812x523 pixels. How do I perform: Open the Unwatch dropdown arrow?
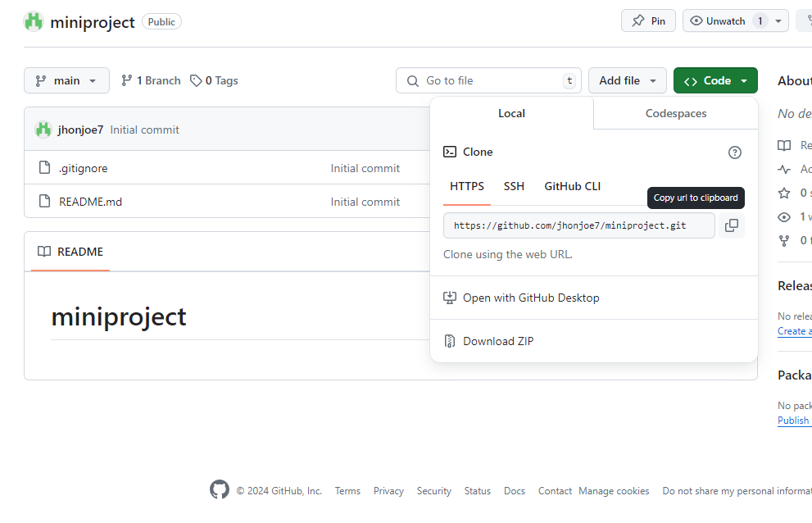pyautogui.click(x=778, y=21)
